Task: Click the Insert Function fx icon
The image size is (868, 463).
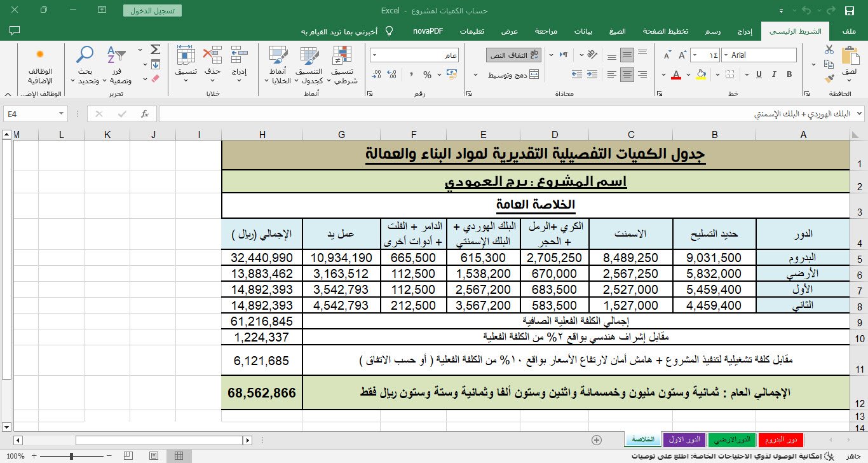Action: pos(145,114)
